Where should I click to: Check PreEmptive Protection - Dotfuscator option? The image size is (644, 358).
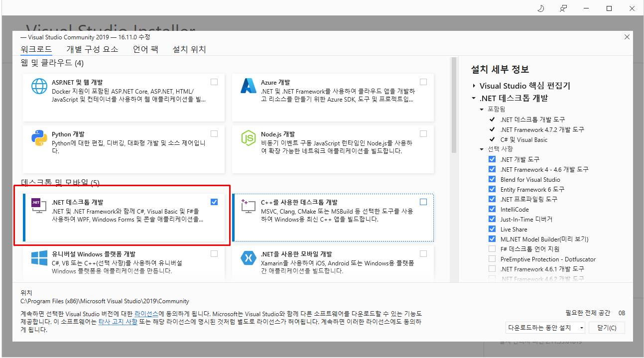click(492, 259)
